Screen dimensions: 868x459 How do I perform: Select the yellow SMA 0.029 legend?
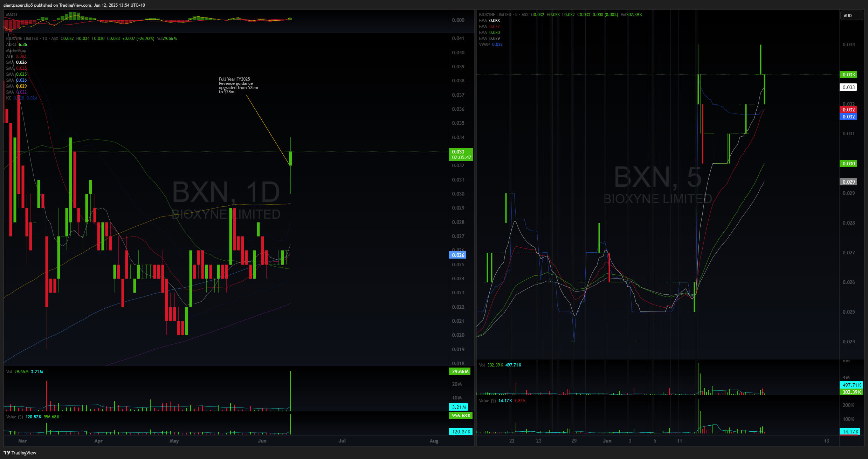pos(16,86)
